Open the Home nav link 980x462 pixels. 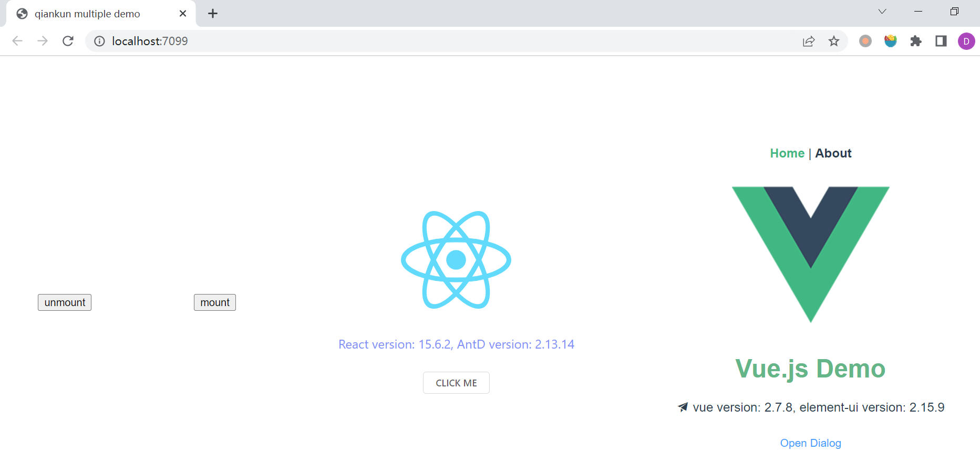tap(787, 153)
